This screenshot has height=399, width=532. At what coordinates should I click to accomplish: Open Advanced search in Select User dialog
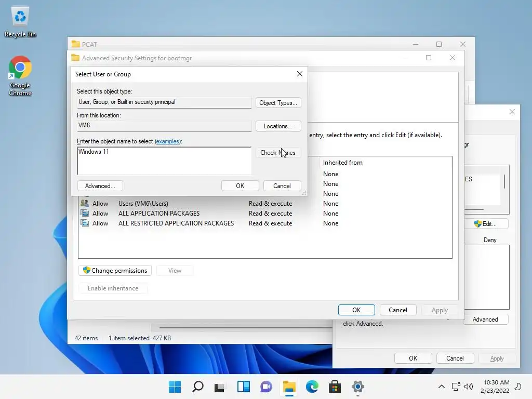point(100,186)
